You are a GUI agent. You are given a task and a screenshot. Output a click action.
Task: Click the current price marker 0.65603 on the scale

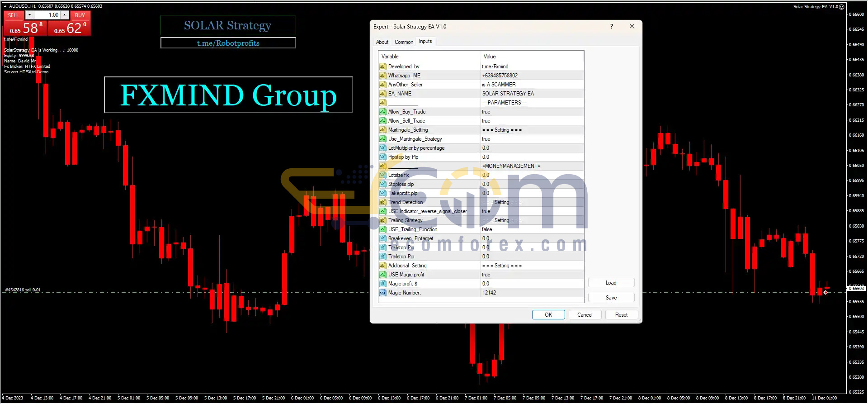click(x=856, y=288)
